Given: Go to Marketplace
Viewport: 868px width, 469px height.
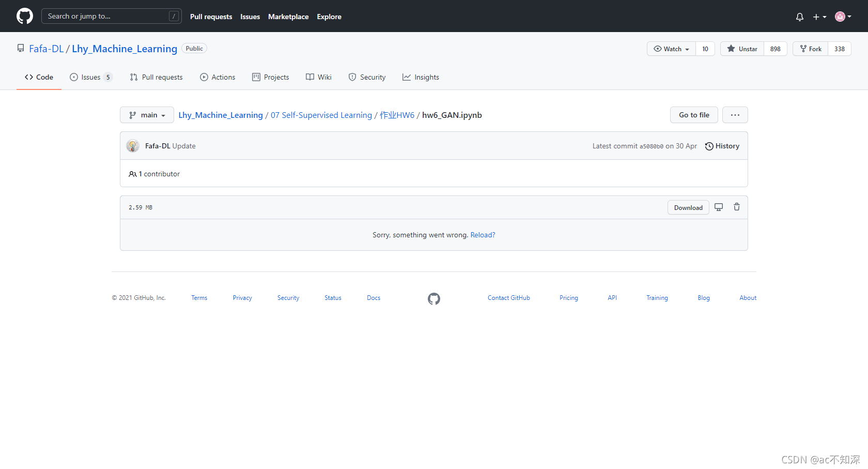Looking at the screenshot, I should pyautogui.click(x=288, y=17).
